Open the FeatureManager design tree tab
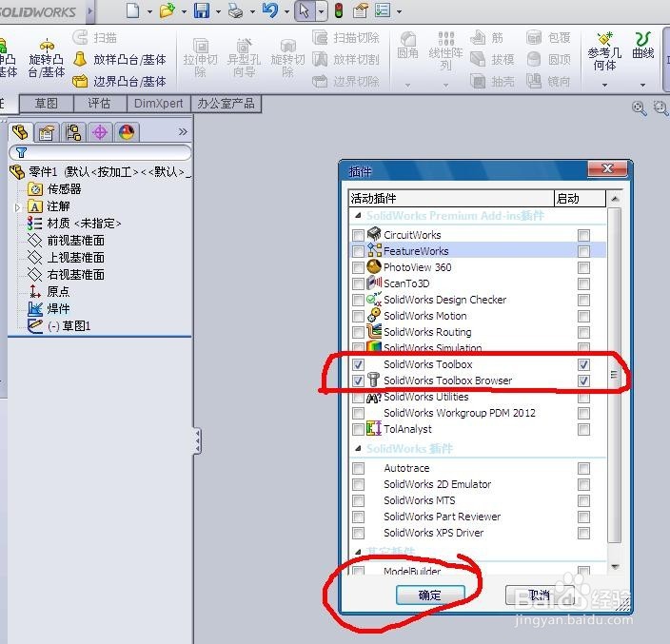Viewport: 670px width, 644px height. coord(20,132)
